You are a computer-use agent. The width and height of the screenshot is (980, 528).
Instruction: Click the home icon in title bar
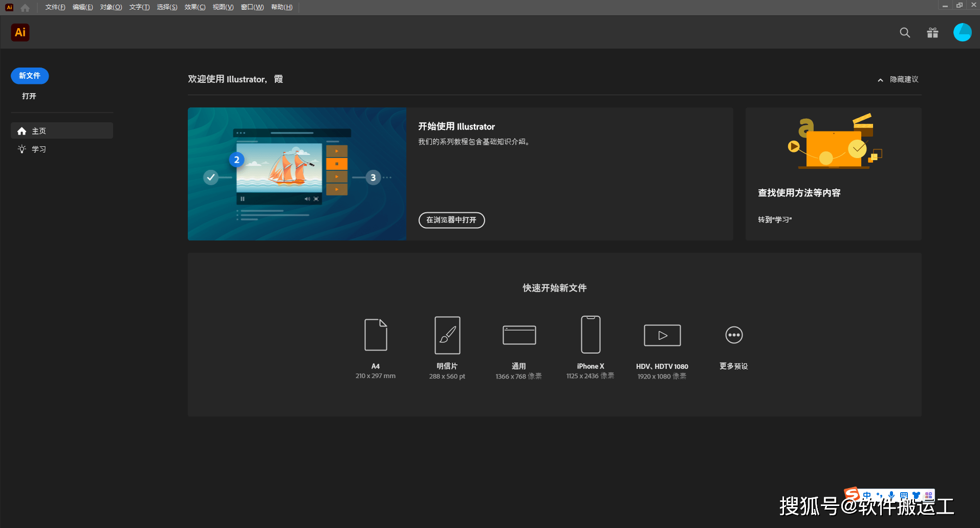coord(25,7)
